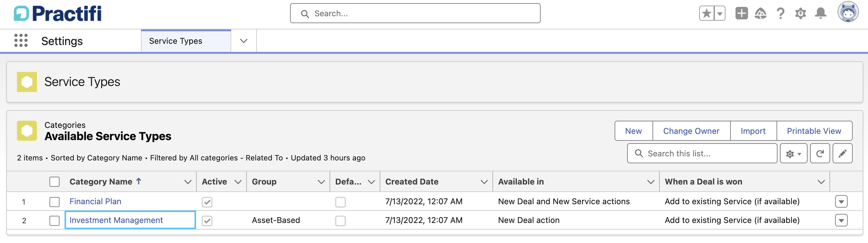Open the user profile avatar

click(x=848, y=12)
